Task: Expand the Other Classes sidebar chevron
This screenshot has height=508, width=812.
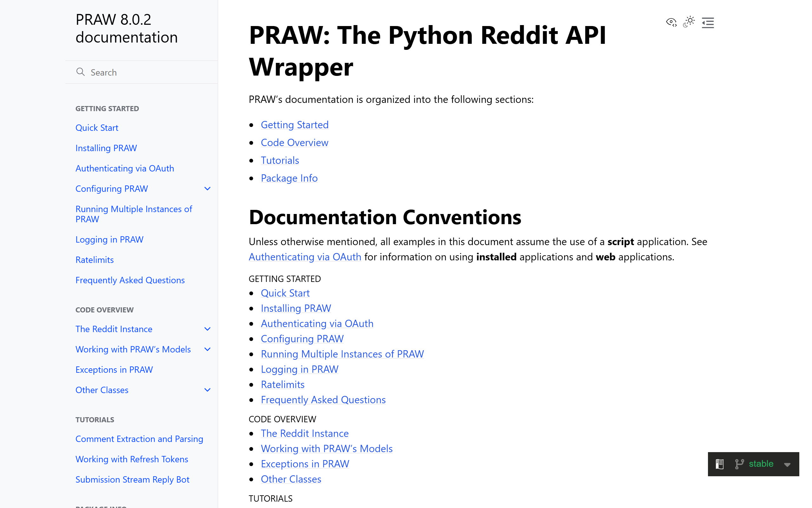Action: pos(207,390)
